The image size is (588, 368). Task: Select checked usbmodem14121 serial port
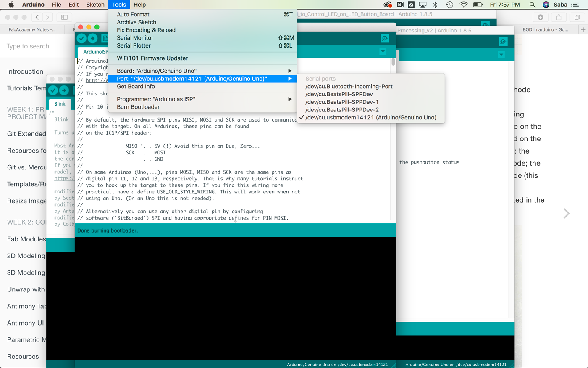(x=371, y=118)
